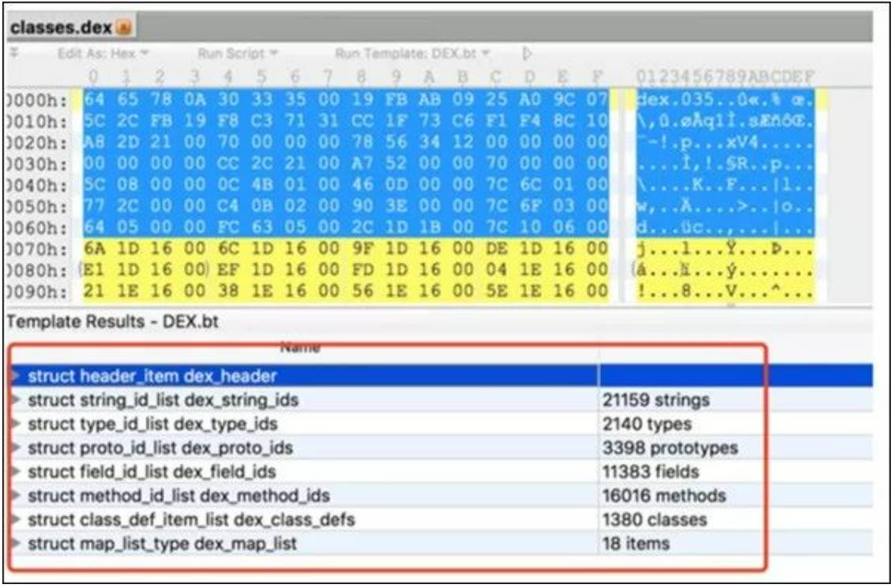Image resolution: width=894 pixels, height=588 pixels.
Task: Select the classes.dex file tab
Action: tap(71, 27)
